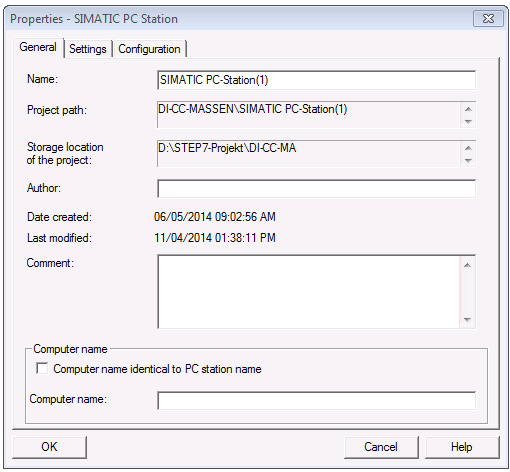Click the Cancel button

[x=381, y=447]
